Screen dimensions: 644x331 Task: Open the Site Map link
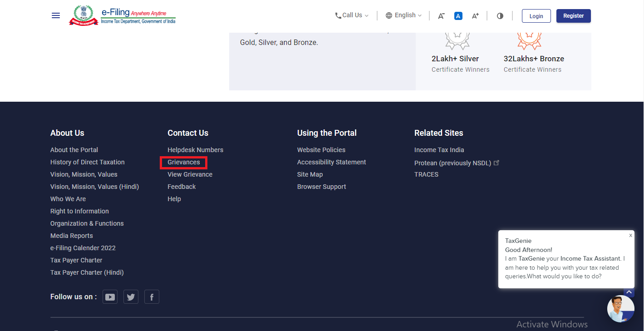tap(310, 174)
